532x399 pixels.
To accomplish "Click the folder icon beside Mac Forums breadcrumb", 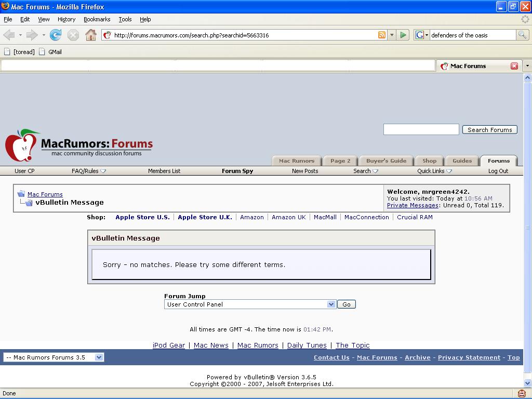I will point(21,194).
